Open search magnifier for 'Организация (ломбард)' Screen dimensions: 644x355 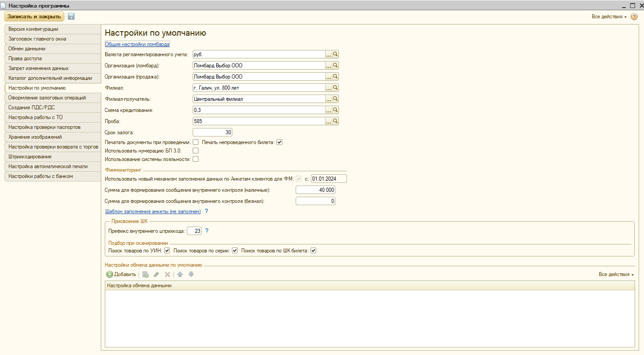click(x=335, y=66)
